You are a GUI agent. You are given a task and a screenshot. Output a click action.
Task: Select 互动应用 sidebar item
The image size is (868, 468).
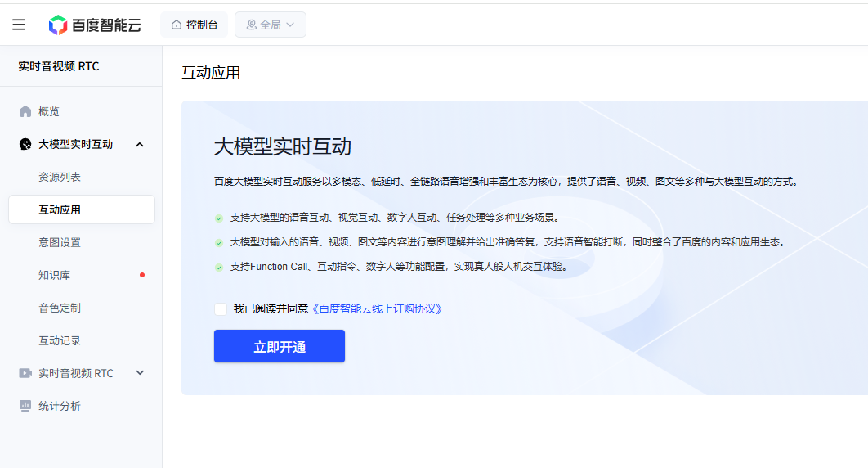(82, 210)
